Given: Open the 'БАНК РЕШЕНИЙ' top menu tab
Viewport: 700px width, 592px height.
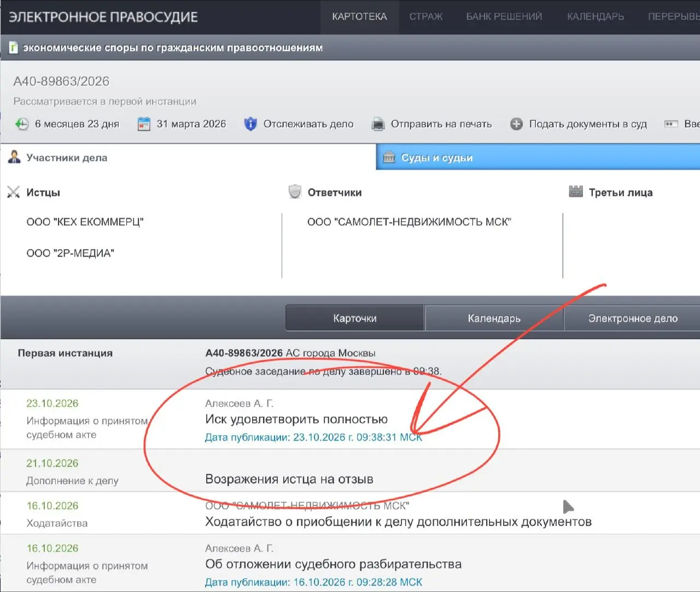Looking at the screenshot, I should click(x=504, y=17).
